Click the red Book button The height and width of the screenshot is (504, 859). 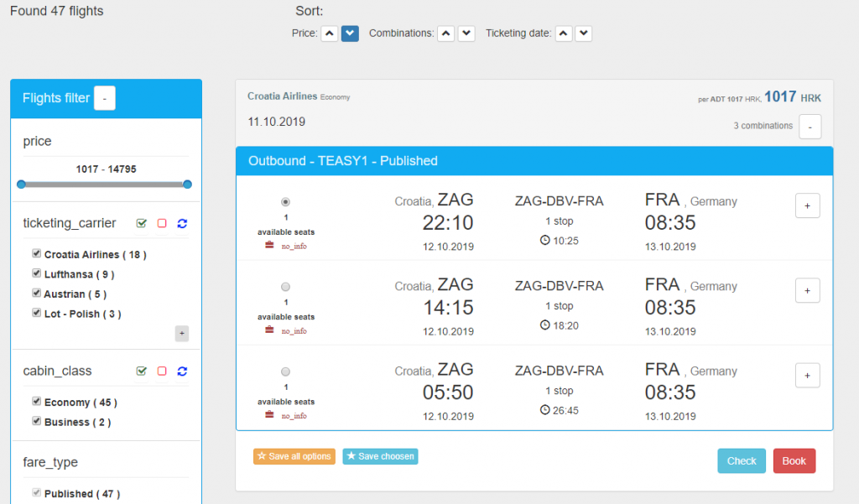pos(794,460)
